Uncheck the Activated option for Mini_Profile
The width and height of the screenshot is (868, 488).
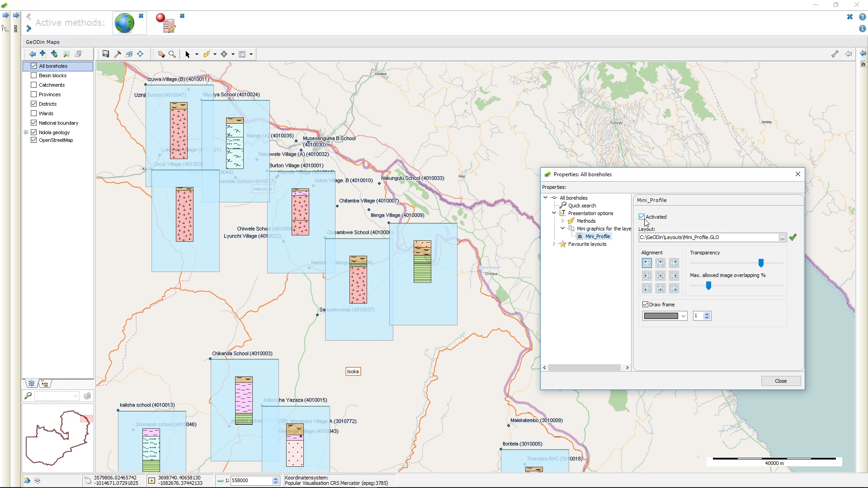[642, 217]
